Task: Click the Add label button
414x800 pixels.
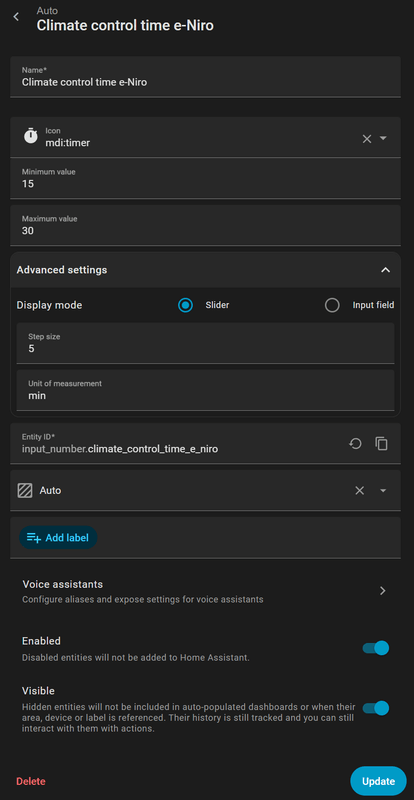Action: pyautogui.click(x=58, y=537)
